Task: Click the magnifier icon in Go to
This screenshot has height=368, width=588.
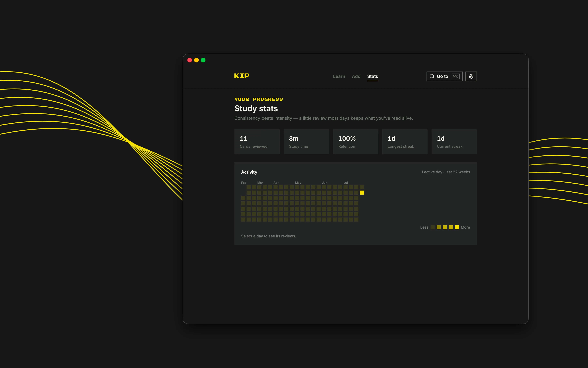Action: point(432,76)
